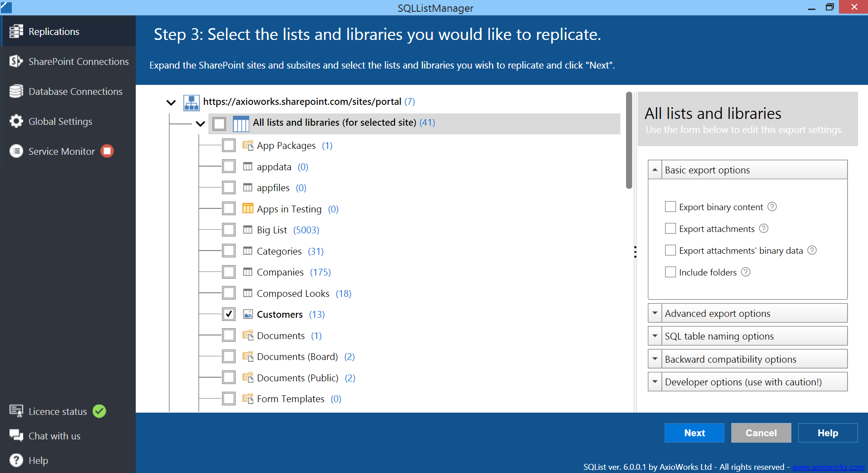Enable Include folders option
The width and height of the screenshot is (868, 473).
(x=670, y=272)
